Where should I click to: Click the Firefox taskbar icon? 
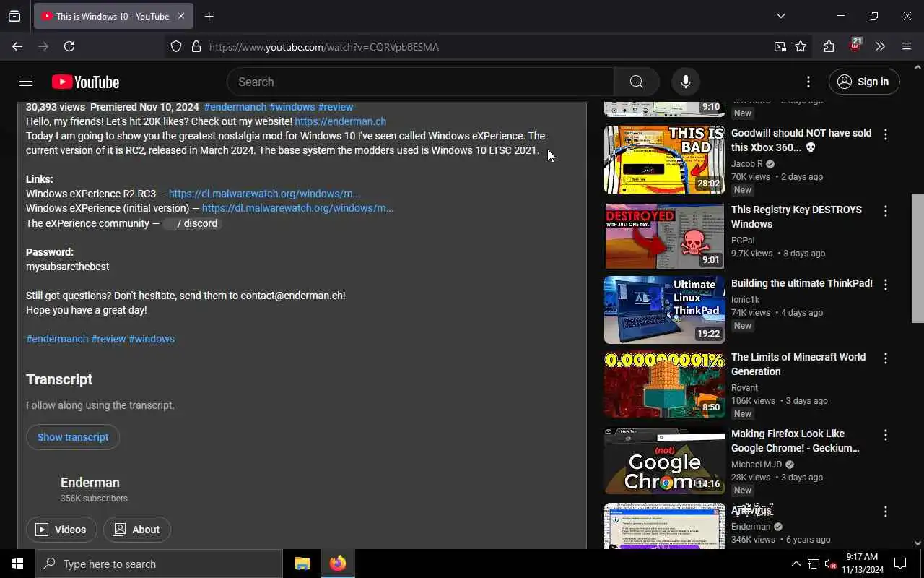click(338, 564)
